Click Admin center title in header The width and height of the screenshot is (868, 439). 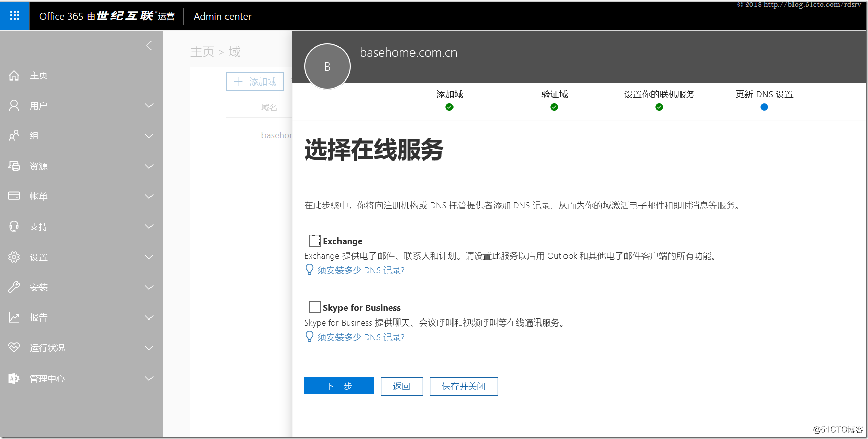coord(222,16)
